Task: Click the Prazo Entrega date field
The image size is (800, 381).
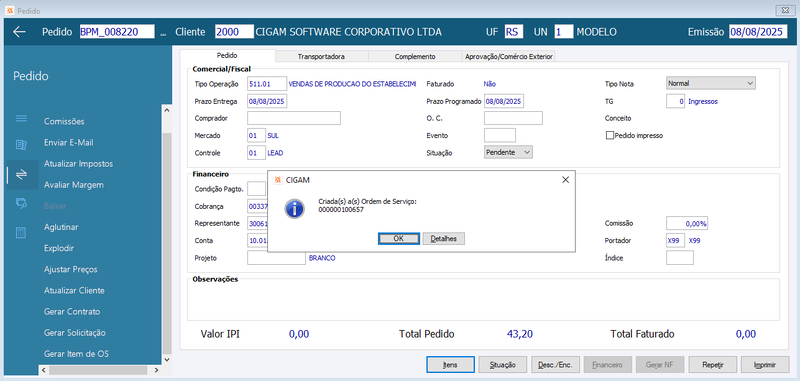Action: (267, 101)
